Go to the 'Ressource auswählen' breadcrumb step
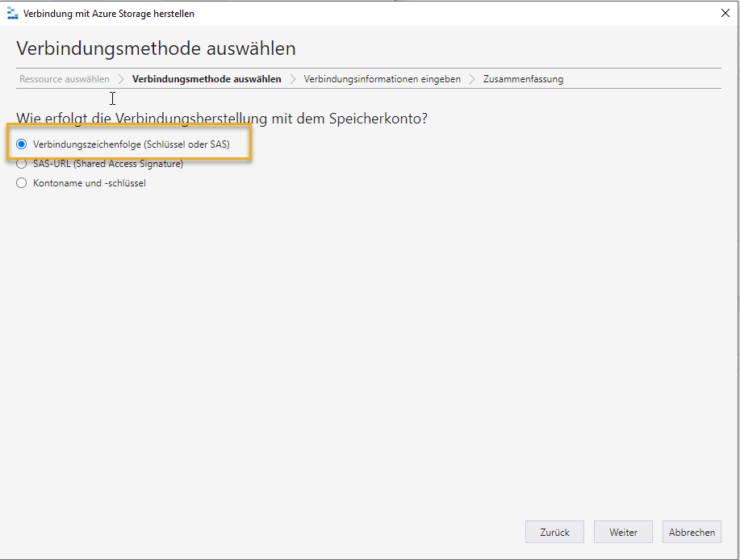This screenshot has height=560, width=740. pyautogui.click(x=65, y=79)
